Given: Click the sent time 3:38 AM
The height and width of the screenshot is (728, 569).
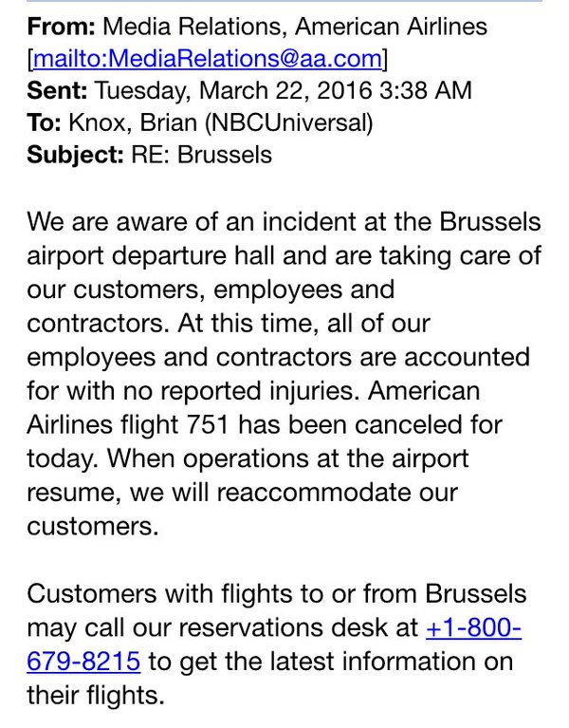Looking at the screenshot, I should coord(431,91).
